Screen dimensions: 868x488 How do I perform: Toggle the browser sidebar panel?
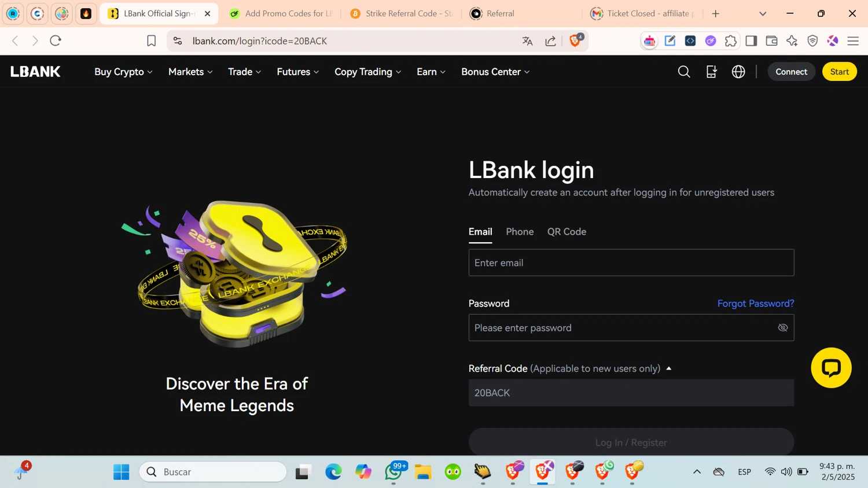pyautogui.click(x=751, y=41)
